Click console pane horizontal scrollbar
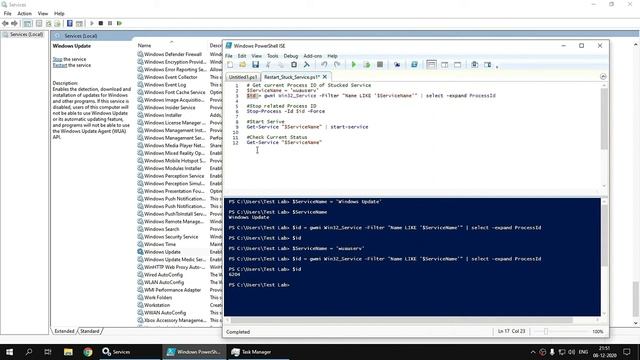640x360 pixels. click(x=402, y=320)
